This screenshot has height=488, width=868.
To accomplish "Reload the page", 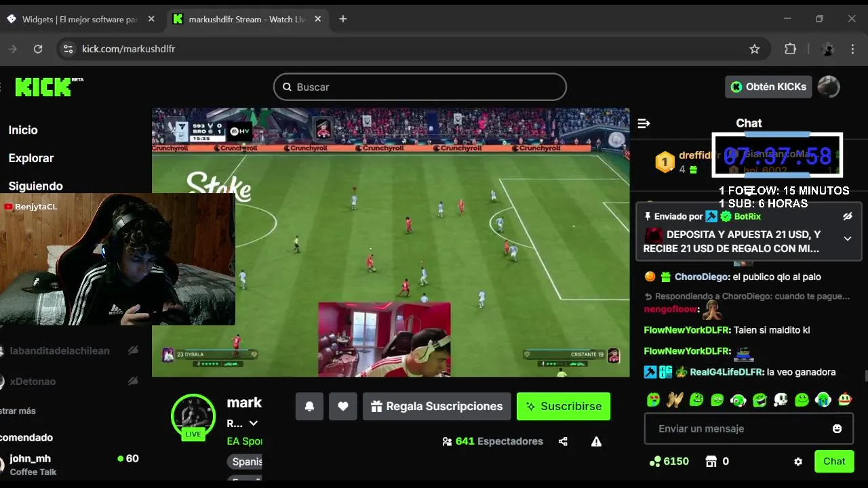I will tap(38, 49).
